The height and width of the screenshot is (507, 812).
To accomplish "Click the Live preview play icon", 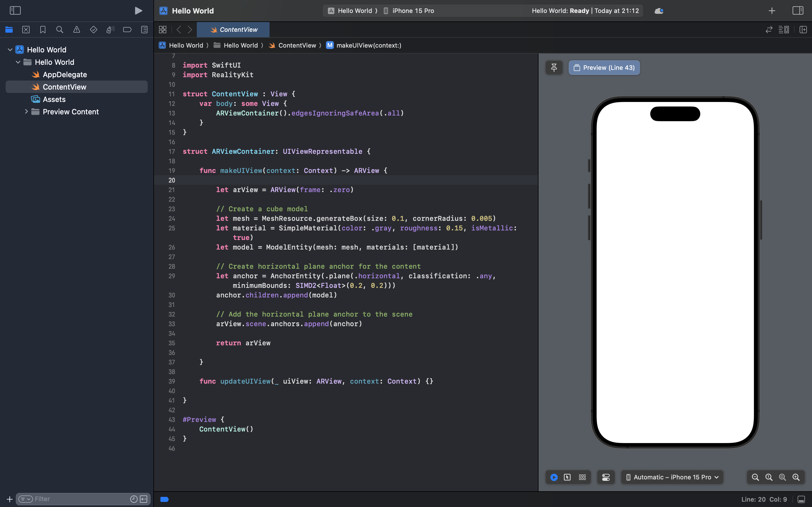I will tap(554, 477).
